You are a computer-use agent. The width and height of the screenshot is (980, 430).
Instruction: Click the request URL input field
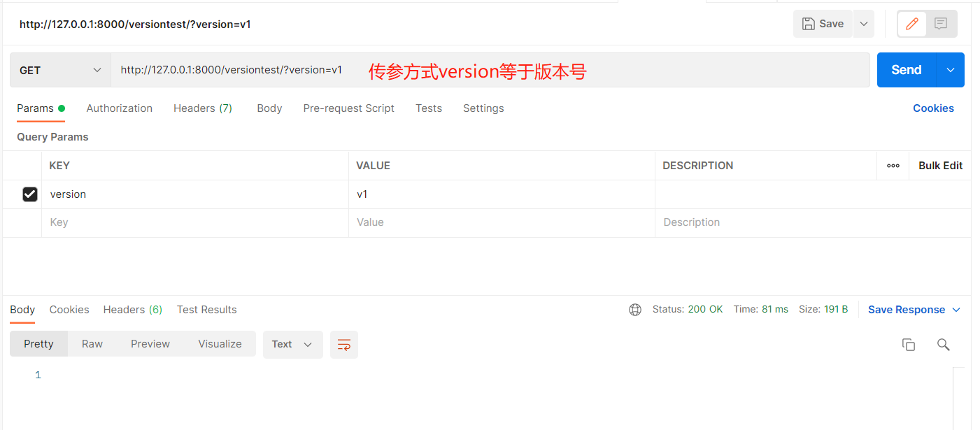tap(490, 70)
